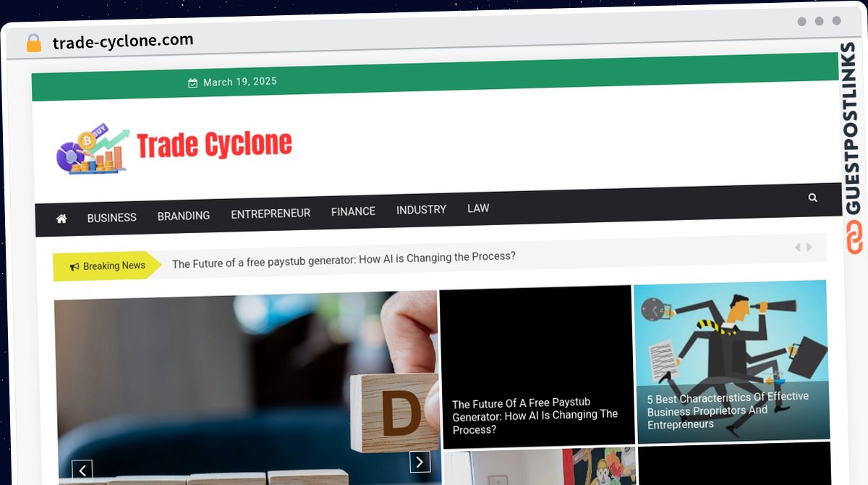Advance to next slide in featured slider

pos(420,462)
